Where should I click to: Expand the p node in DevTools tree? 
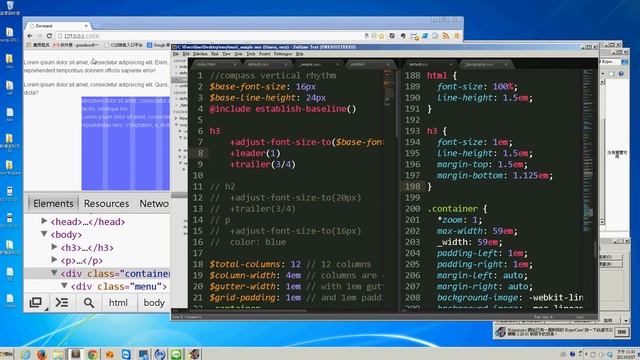point(54,260)
